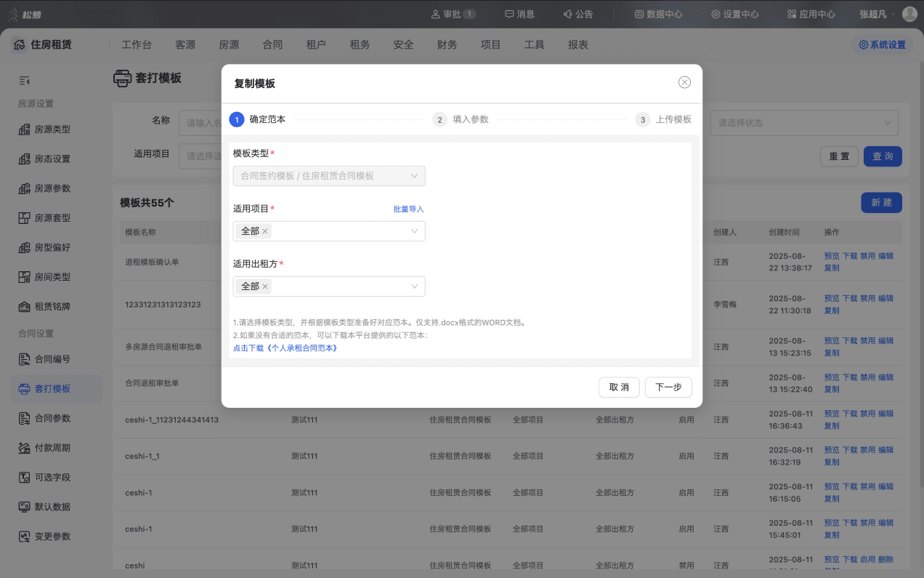Click the 房源参数 sidebar icon
The height and width of the screenshot is (578, 924).
[24, 188]
